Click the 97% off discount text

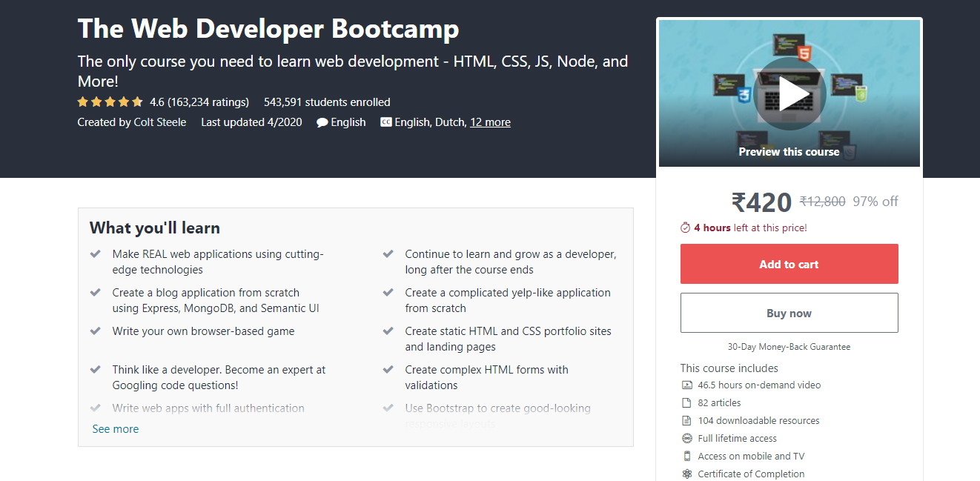[875, 202]
